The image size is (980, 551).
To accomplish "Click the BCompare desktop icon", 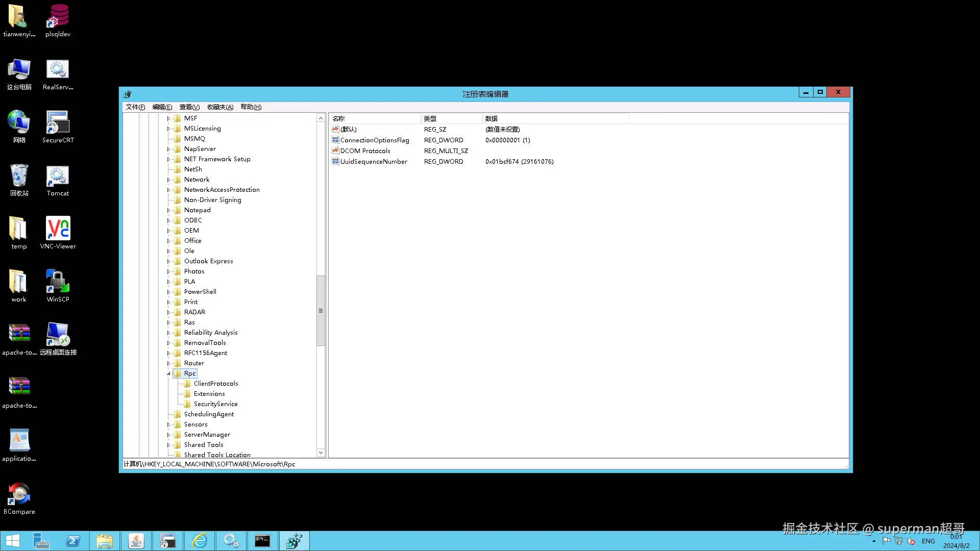I will pyautogui.click(x=19, y=493).
